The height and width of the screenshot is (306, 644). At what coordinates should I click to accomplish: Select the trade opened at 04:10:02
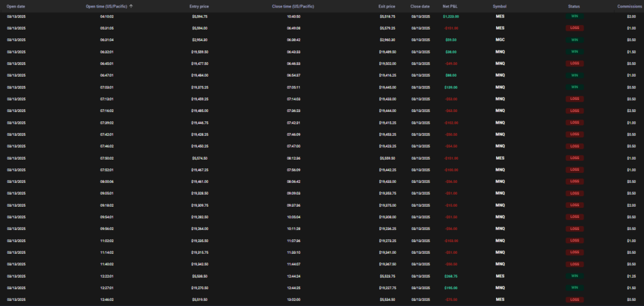(x=322, y=16)
